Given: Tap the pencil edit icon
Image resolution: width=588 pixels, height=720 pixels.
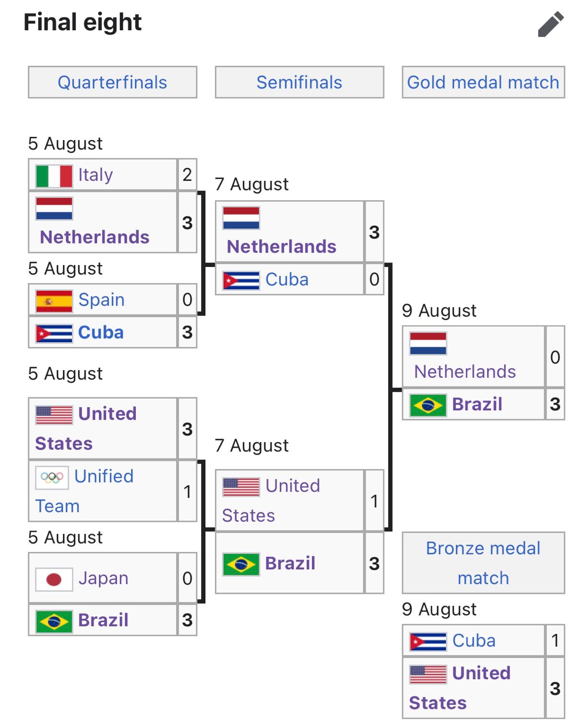Looking at the screenshot, I should 551,24.
